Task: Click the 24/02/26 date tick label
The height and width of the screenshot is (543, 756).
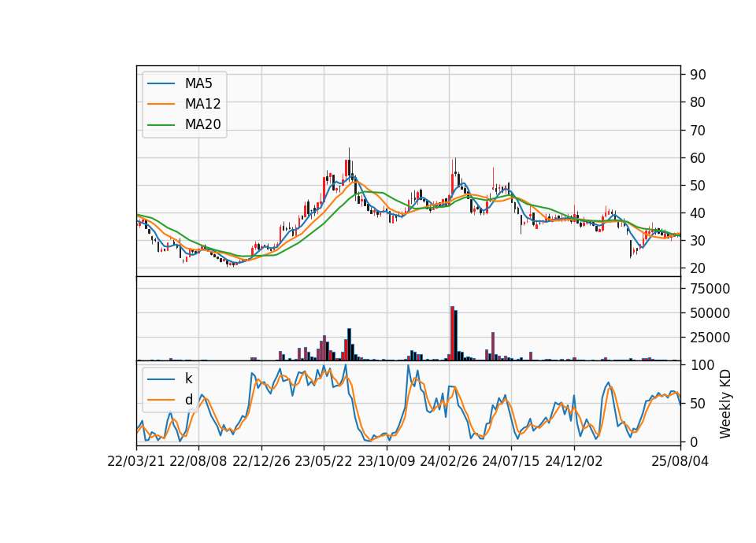Action: (x=448, y=461)
